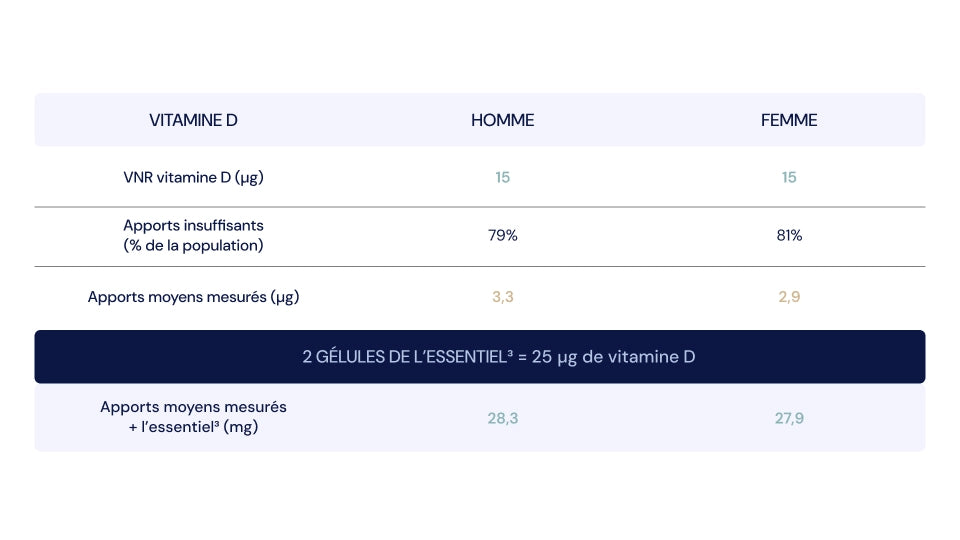Click the 79% value for HOMME
Image resolution: width=960 pixels, height=540 pixels.
click(x=502, y=235)
